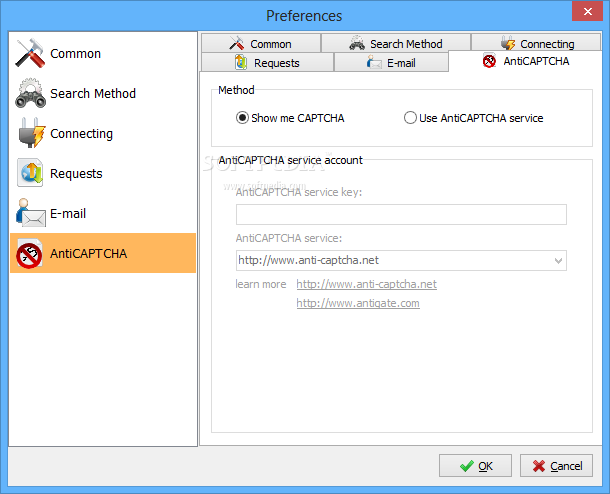This screenshot has height=494, width=610.
Task: Select Use AntiCAPTCHA service radio button
Action: (473, 118)
